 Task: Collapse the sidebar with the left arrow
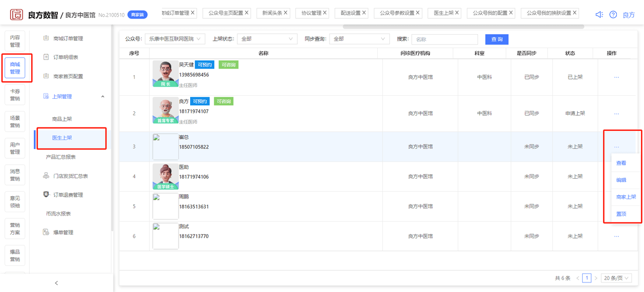pos(56,283)
